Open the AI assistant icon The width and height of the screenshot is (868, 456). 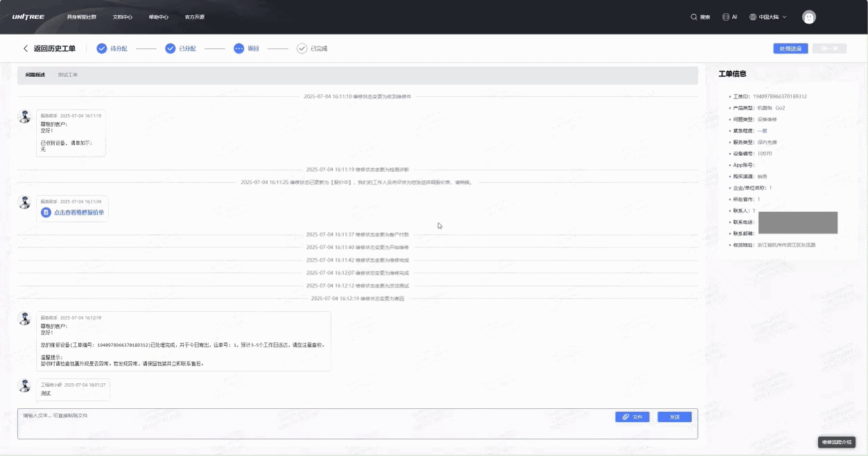[x=726, y=17]
